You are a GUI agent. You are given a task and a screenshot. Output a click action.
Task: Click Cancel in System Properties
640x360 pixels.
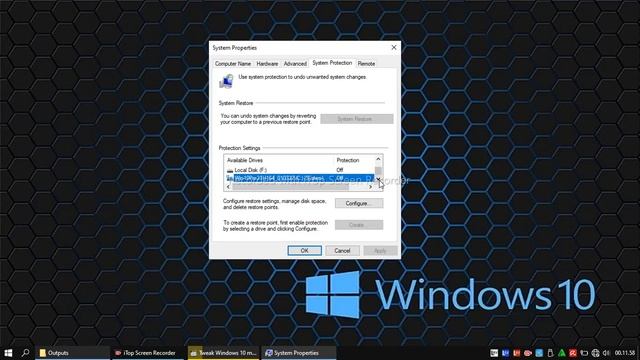[342, 251]
